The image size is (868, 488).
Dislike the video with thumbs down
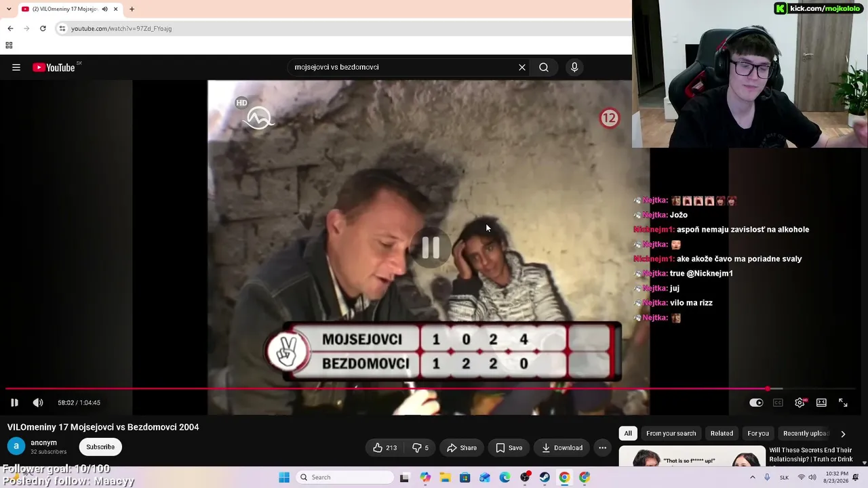420,447
